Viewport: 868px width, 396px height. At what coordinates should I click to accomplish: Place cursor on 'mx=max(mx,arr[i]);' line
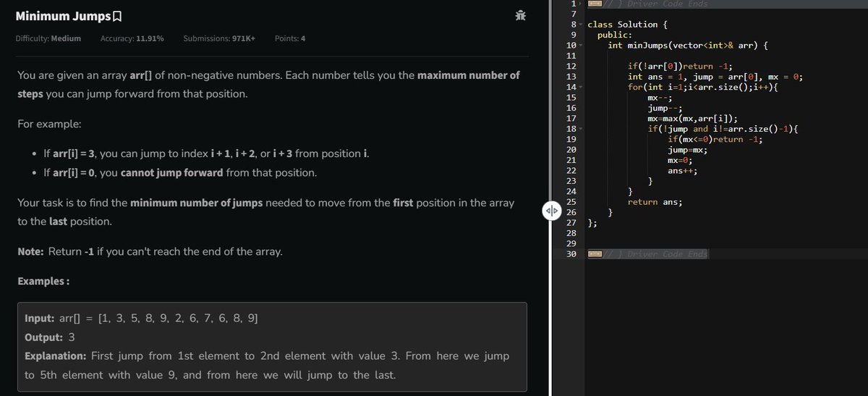coord(692,119)
